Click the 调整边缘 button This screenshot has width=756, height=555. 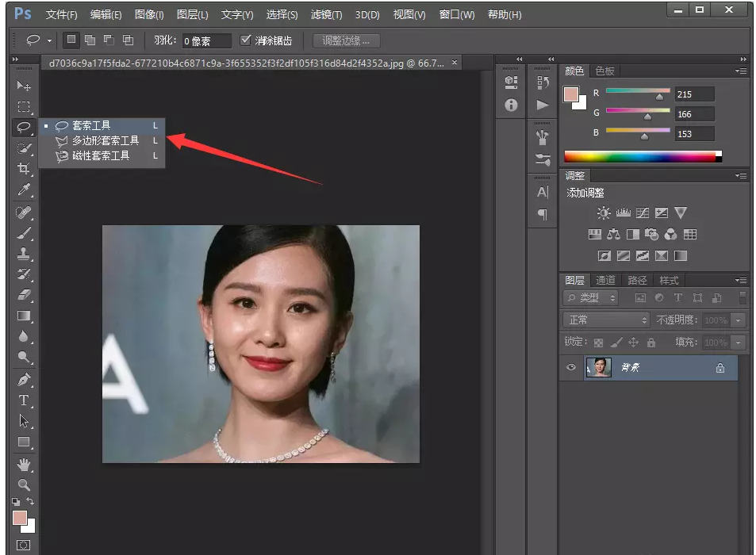pos(345,40)
